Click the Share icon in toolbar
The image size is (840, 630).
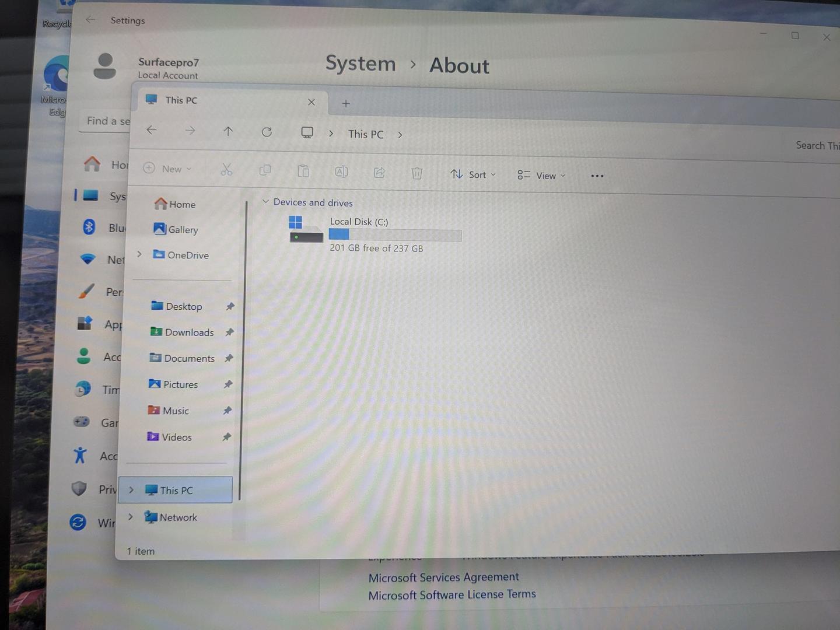[x=379, y=172]
